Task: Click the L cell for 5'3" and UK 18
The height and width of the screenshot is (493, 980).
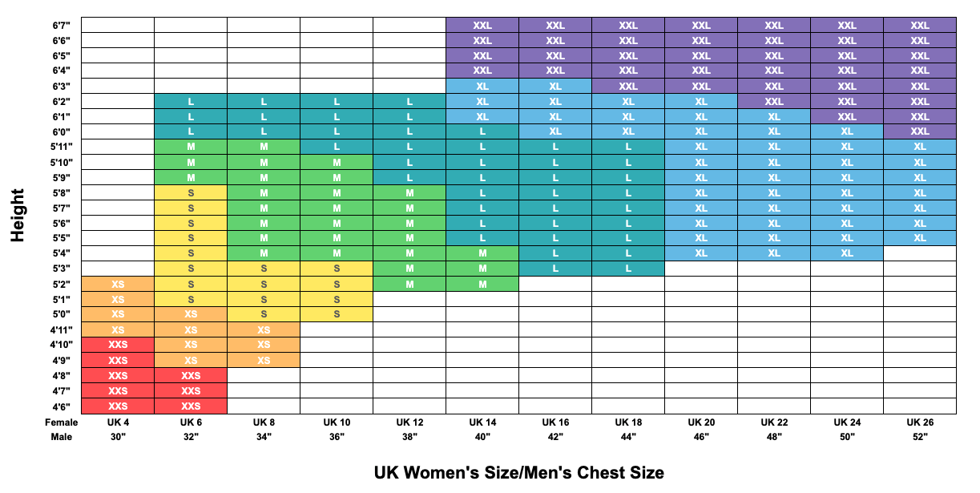Action: click(628, 269)
